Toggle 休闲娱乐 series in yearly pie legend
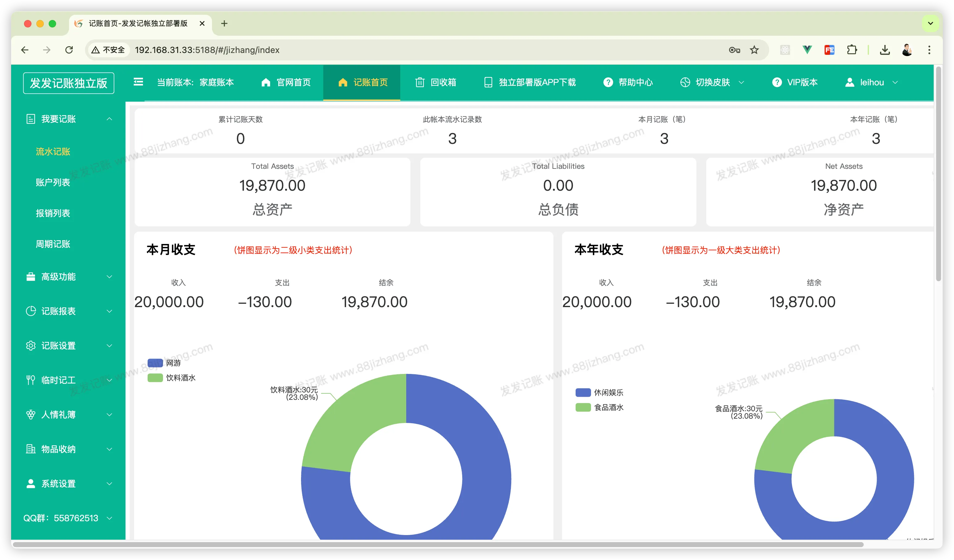Image resolution: width=954 pixels, height=560 pixels. [599, 392]
